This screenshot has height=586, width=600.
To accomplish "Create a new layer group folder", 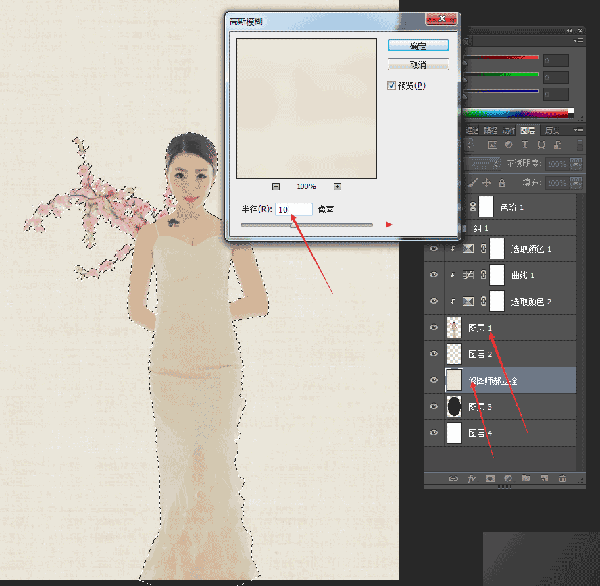I will pos(526,478).
